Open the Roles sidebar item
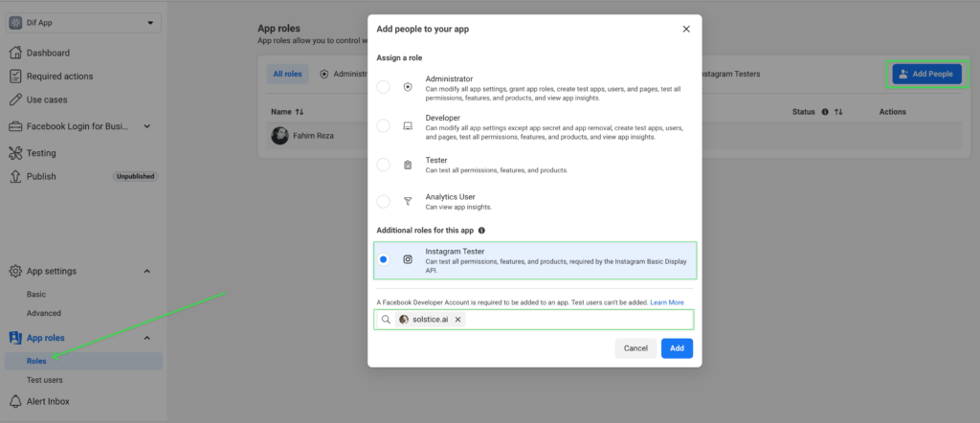Viewport: 980px width, 423px height. coord(83,361)
